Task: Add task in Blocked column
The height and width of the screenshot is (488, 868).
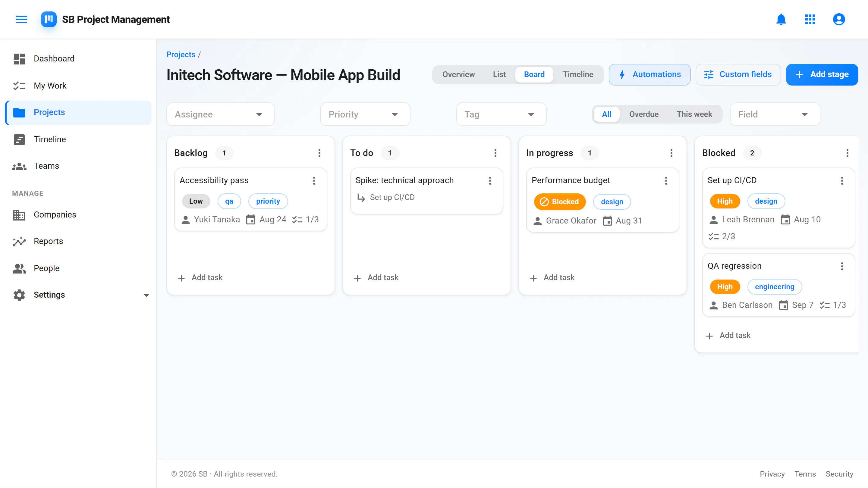Action: point(728,336)
